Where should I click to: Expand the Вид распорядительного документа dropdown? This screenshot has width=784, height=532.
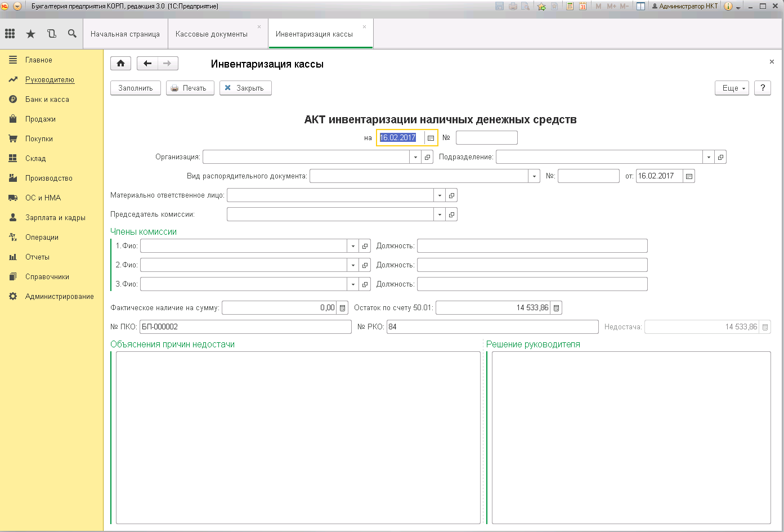(x=534, y=176)
